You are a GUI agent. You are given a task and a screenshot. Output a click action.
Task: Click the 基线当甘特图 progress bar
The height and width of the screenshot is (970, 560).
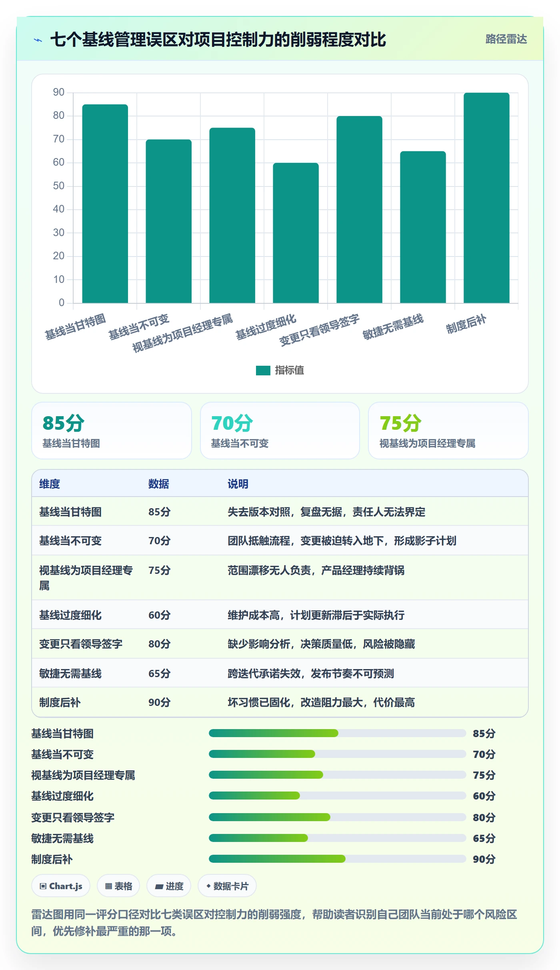click(x=337, y=733)
